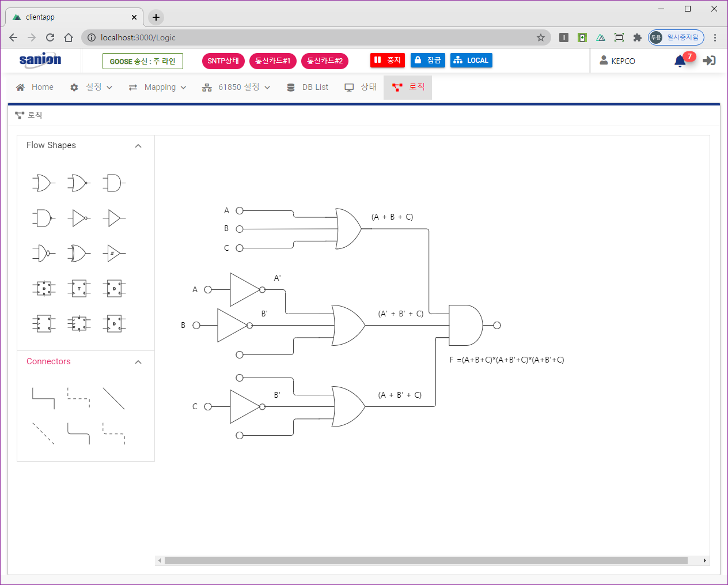Select the T flip-flop shape
The width and height of the screenshot is (728, 585).
pyautogui.click(x=79, y=288)
